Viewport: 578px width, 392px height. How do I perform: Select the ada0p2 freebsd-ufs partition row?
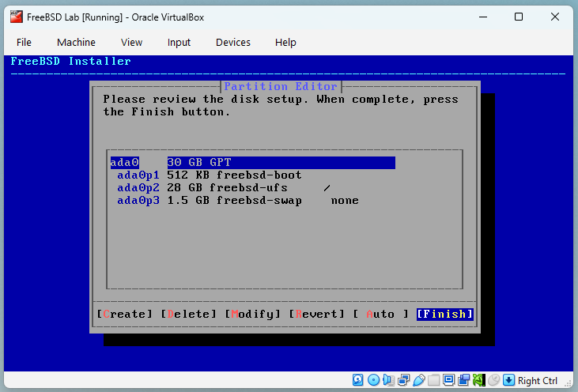pyautogui.click(x=224, y=187)
